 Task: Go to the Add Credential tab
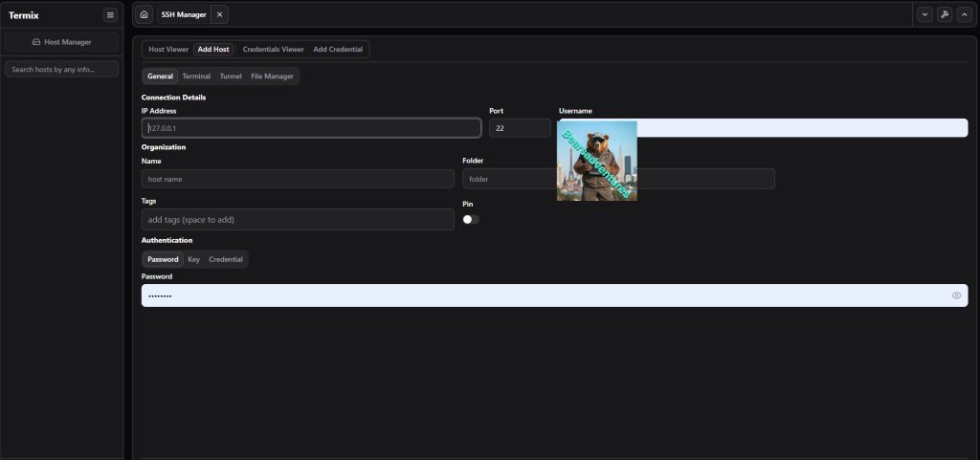(338, 49)
